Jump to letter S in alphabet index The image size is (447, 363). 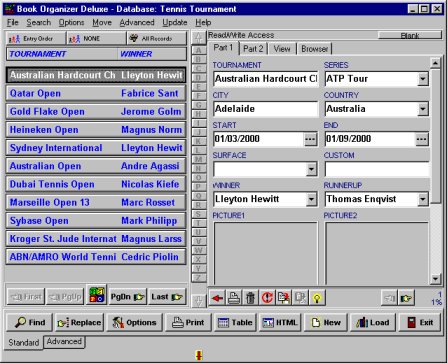click(x=199, y=214)
